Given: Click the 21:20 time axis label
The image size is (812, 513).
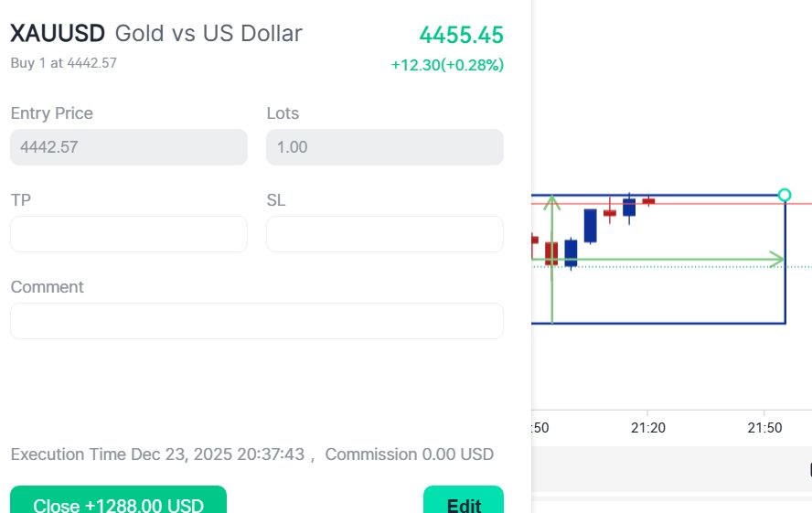Looking at the screenshot, I should (x=647, y=428).
